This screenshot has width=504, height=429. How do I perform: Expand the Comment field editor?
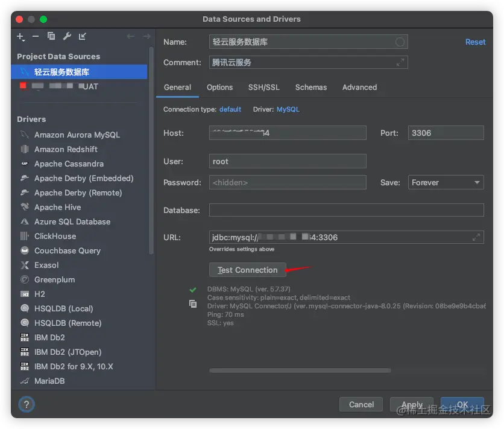coord(400,62)
